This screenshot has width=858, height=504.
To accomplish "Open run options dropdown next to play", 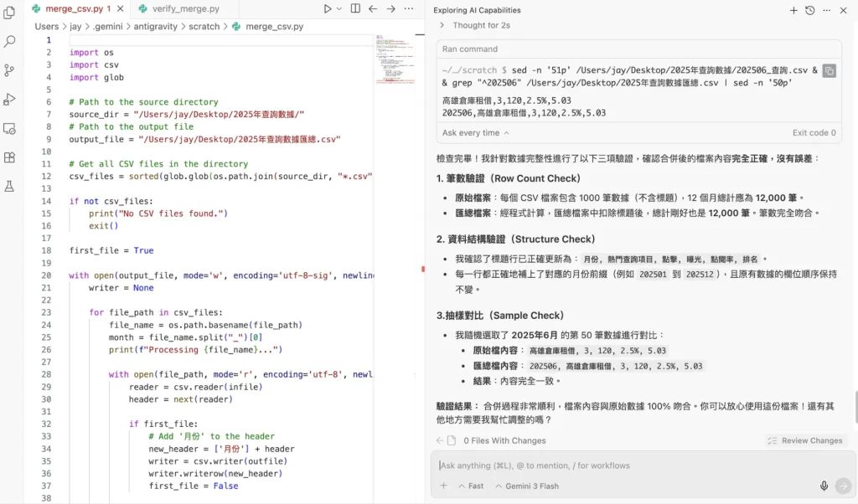I will (339, 8).
